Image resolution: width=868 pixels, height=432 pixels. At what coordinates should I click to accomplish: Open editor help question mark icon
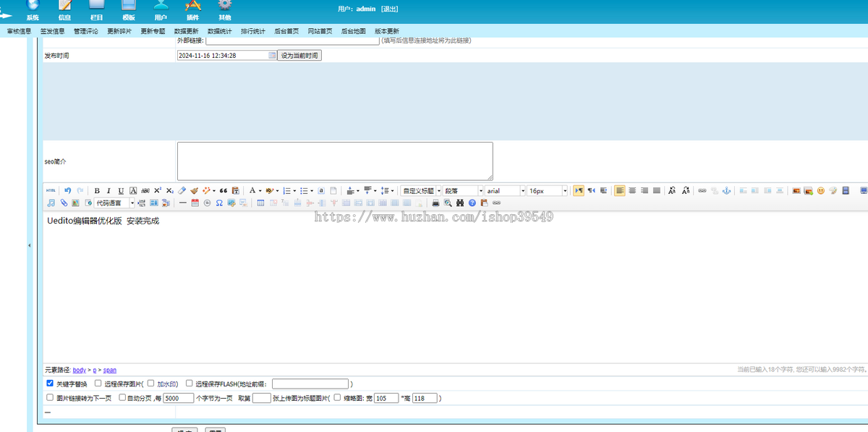(472, 203)
